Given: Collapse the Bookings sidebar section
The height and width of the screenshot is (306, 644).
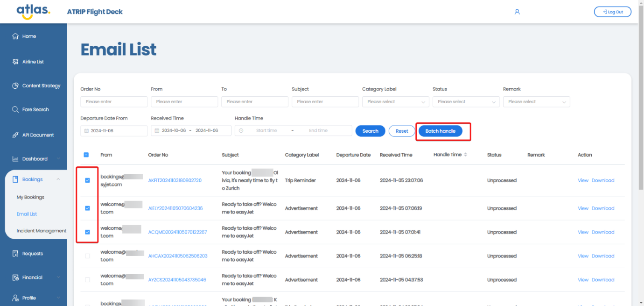Looking at the screenshot, I should click(58, 179).
